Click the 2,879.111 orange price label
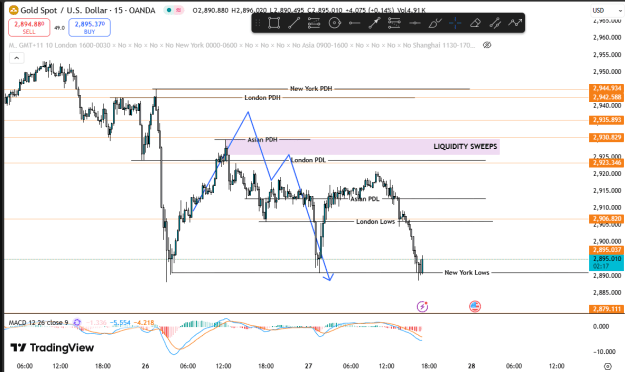Image resolution: width=625 pixels, height=372 pixels. (606, 309)
